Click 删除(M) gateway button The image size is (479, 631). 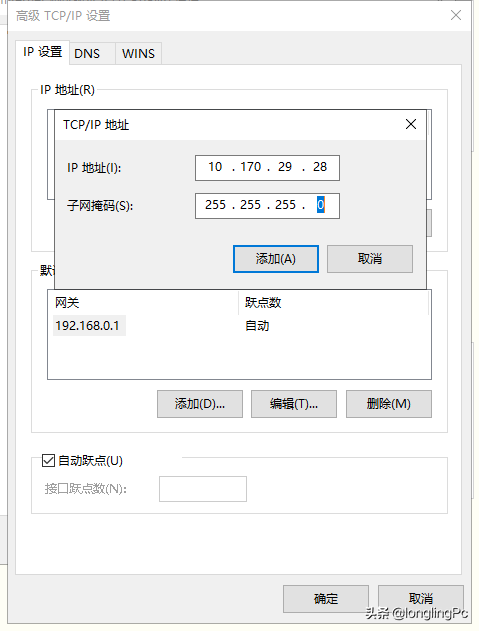[389, 404]
